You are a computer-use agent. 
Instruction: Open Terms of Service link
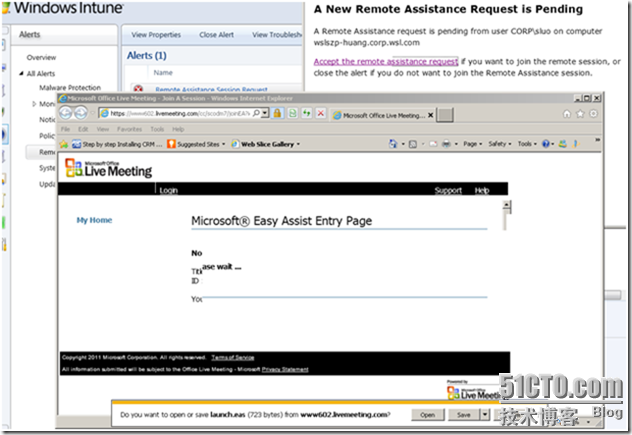click(233, 358)
